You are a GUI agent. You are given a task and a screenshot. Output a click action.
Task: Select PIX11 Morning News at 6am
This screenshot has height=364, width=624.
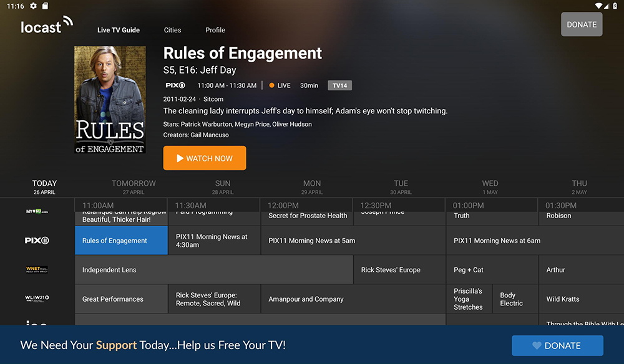pos(535,241)
